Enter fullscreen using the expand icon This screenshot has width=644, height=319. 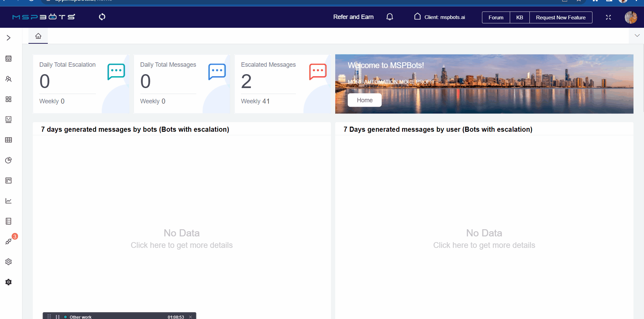608,17
